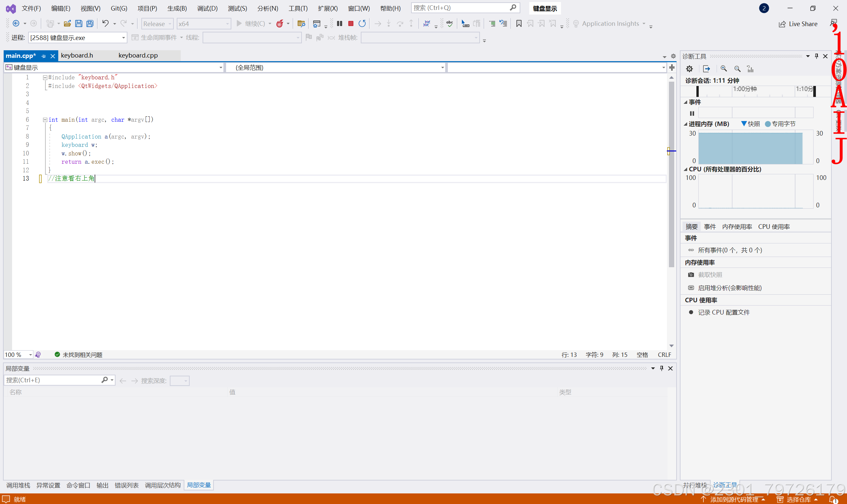Switch to the keyboard.cpp tab
847x504 pixels.
tap(138, 55)
